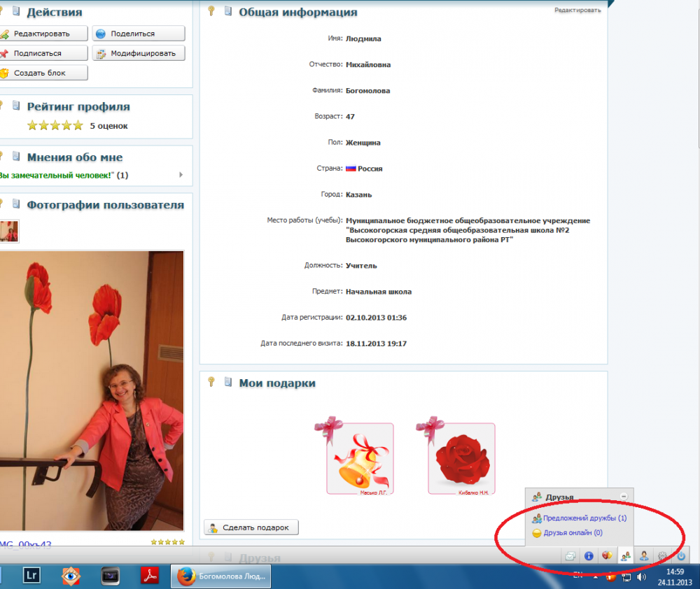Click the gift icon on Сделать подарок
Viewport: 700px width, 589px height.
(x=213, y=528)
